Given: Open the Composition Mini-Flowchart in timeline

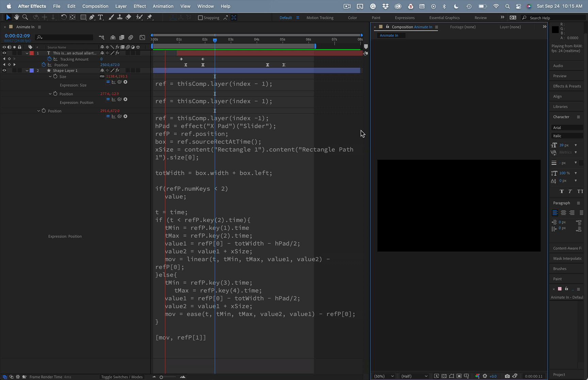Looking at the screenshot, I should 101,37.
